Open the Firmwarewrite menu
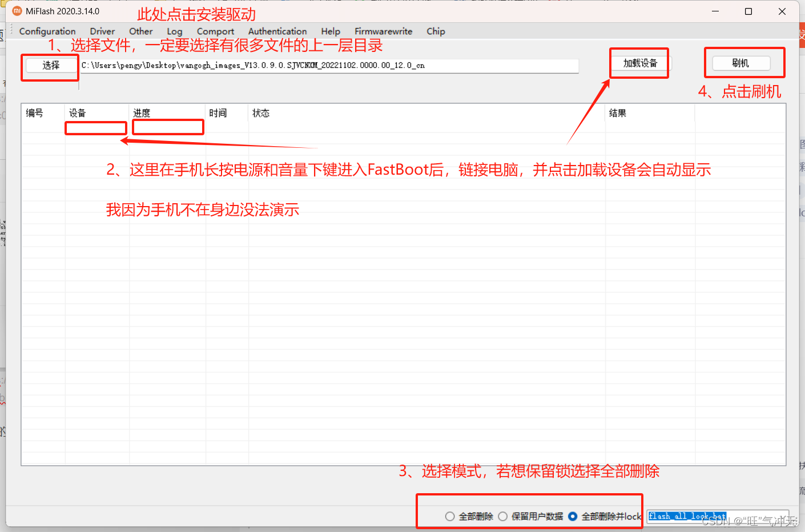Viewport: 805px width, 532px height. [383, 31]
